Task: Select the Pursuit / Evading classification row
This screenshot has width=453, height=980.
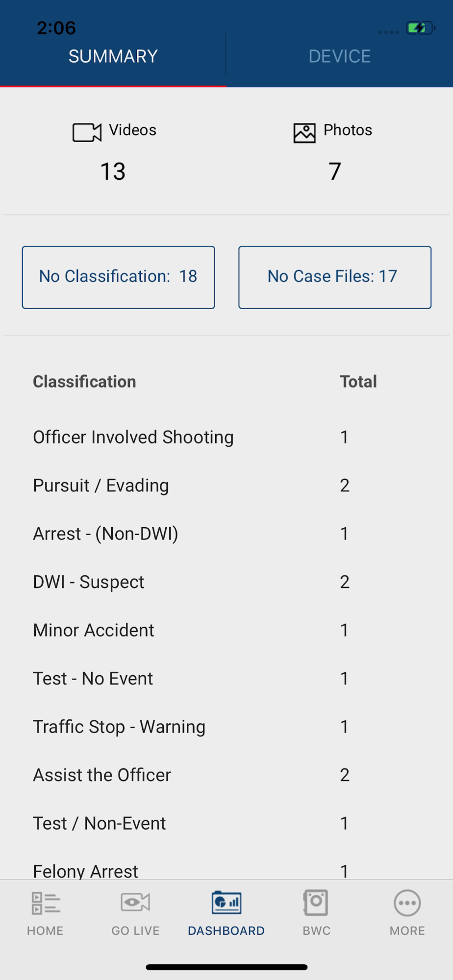Action: (226, 485)
